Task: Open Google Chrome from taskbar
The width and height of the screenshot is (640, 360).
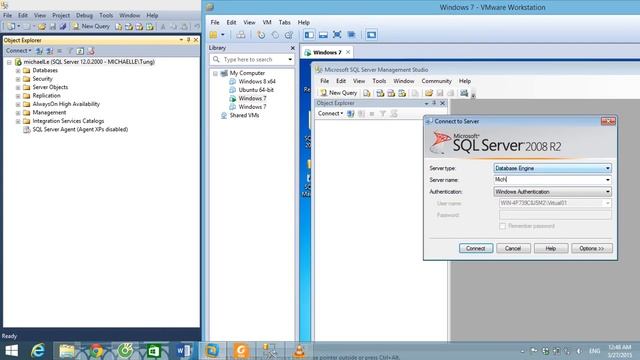Action: [96, 351]
